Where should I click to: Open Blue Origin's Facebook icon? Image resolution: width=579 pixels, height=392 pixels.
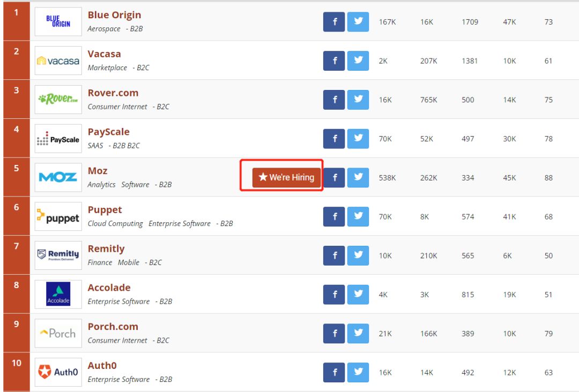pyautogui.click(x=334, y=22)
